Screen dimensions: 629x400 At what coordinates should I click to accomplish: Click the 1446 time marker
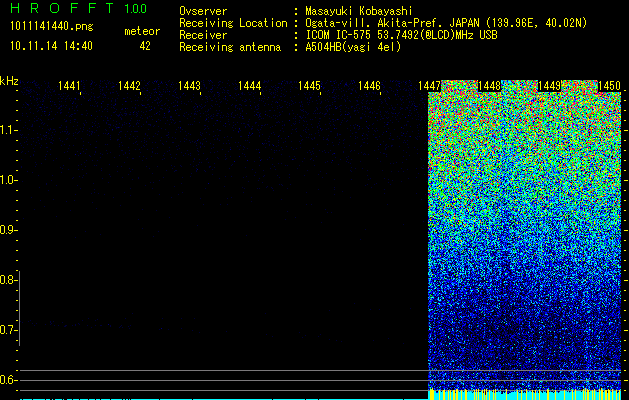[369, 86]
